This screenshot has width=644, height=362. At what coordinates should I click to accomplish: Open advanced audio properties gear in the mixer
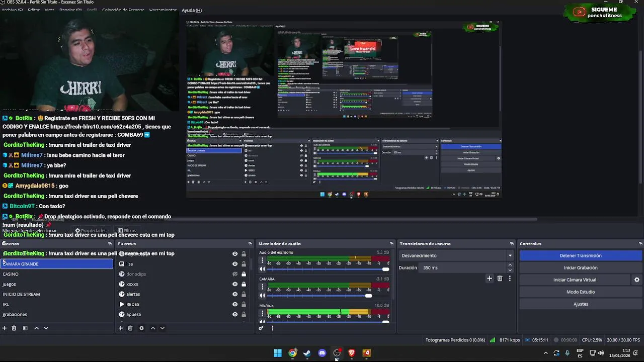point(261,328)
